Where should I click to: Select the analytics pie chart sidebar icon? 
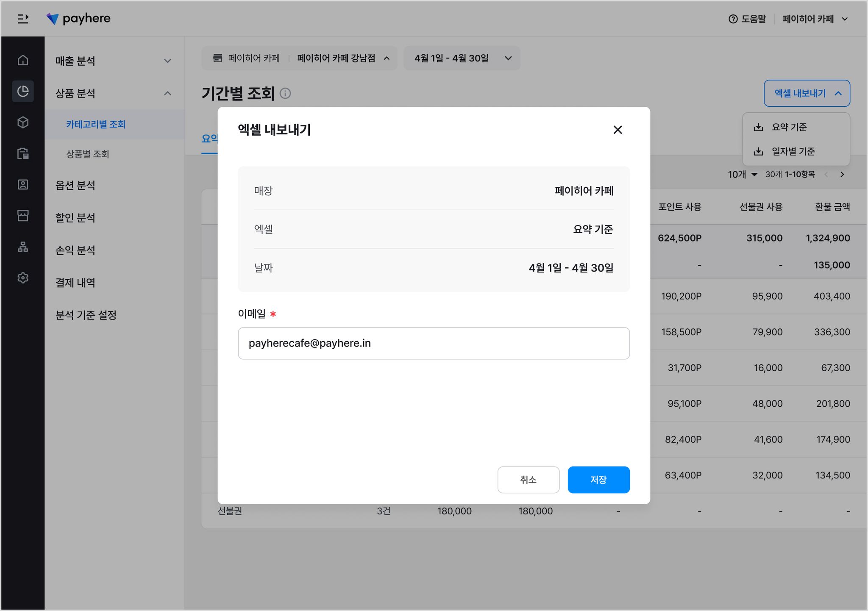point(23,91)
